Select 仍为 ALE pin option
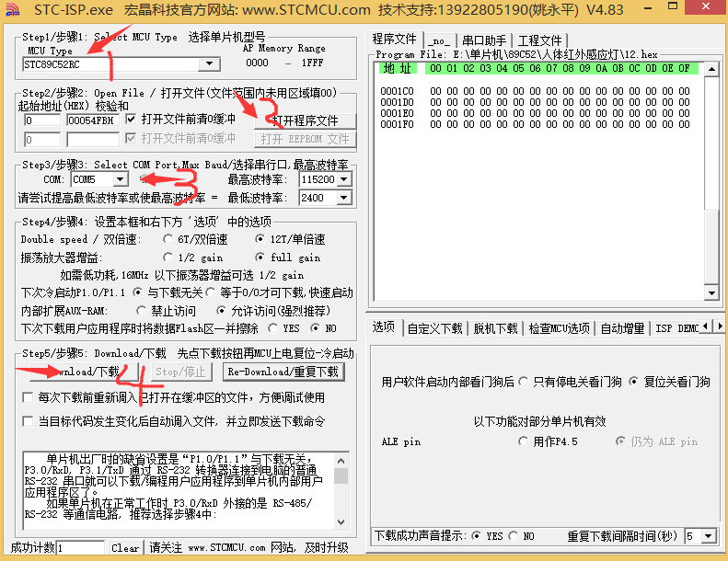728x561 pixels. click(620, 441)
